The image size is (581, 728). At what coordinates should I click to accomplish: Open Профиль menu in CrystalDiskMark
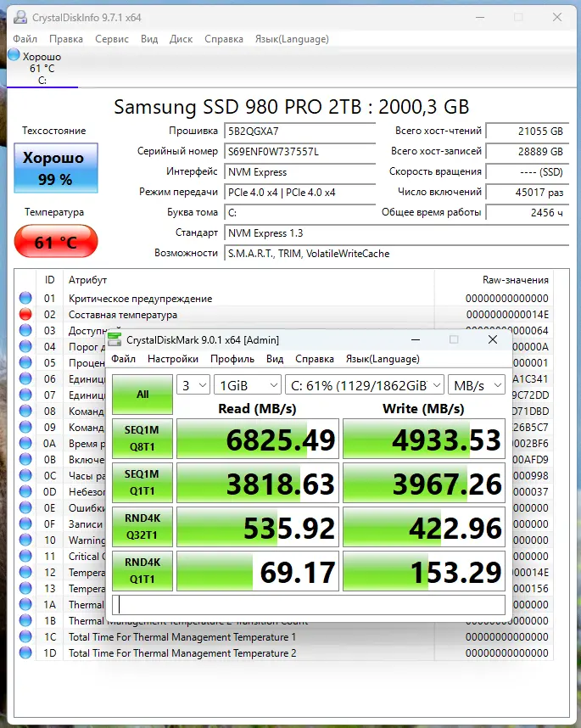pos(232,359)
